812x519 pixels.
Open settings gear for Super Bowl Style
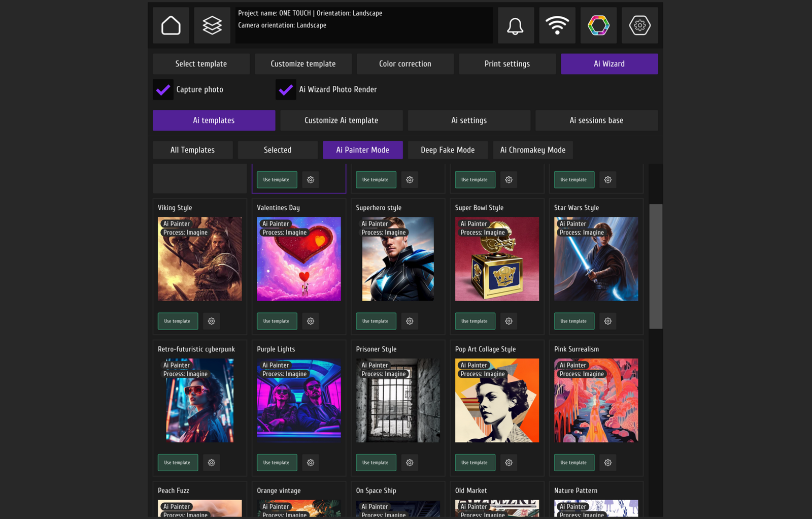pyautogui.click(x=509, y=321)
